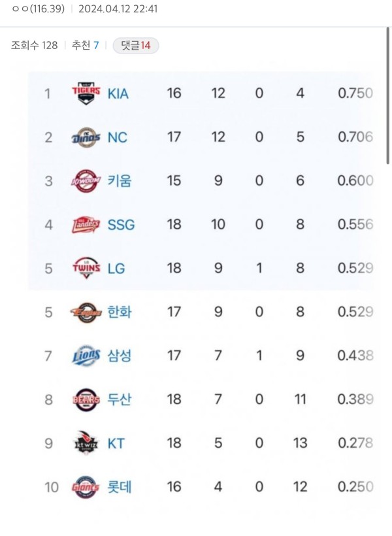Open the SSG team name link

click(121, 225)
